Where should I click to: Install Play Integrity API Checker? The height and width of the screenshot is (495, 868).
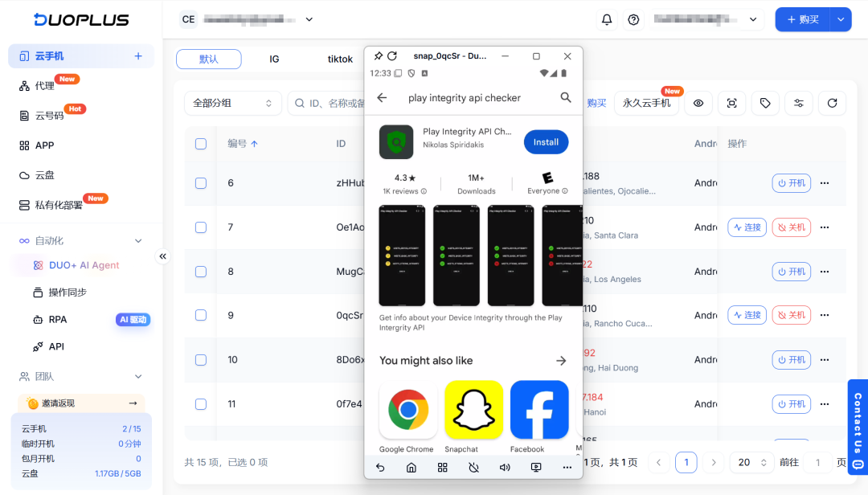pyautogui.click(x=546, y=142)
